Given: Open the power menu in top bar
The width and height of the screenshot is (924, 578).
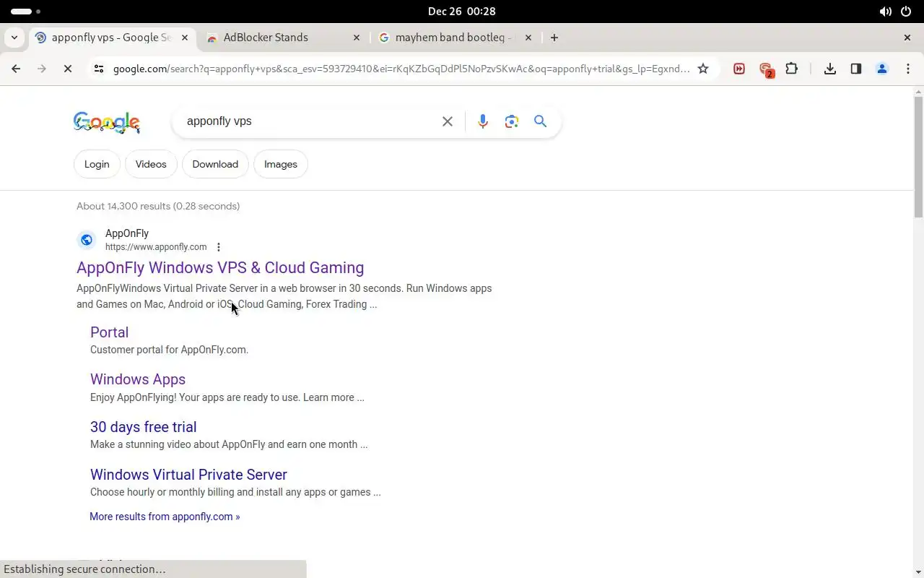Looking at the screenshot, I should [907, 12].
